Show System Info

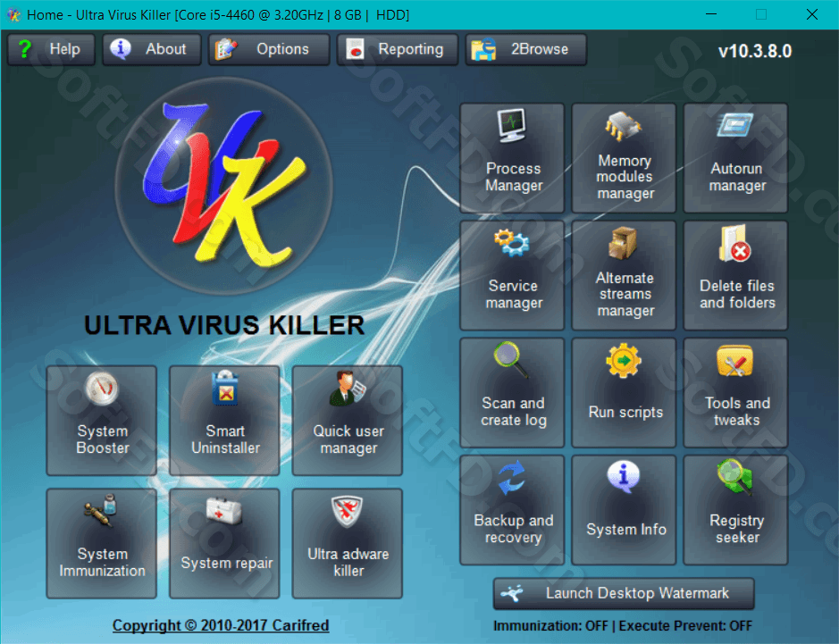click(x=624, y=510)
